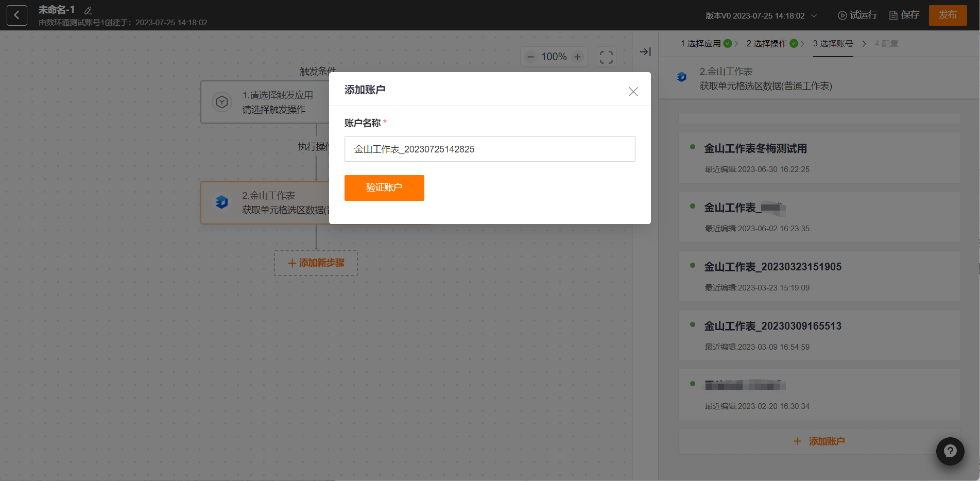Click 添加账户 at bottom of account list
Screen dimensions: 980x481
819,441
